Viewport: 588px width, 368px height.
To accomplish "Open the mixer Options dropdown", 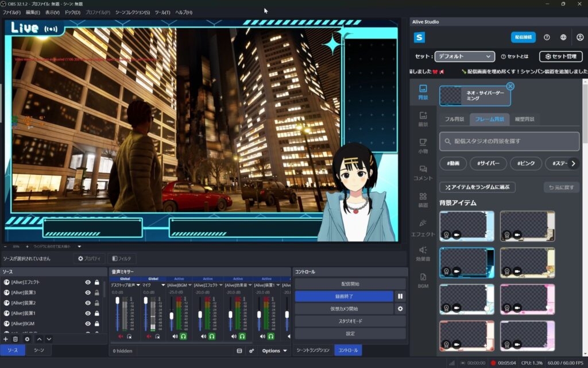I will pyautogui.click(x=274, y=351).
